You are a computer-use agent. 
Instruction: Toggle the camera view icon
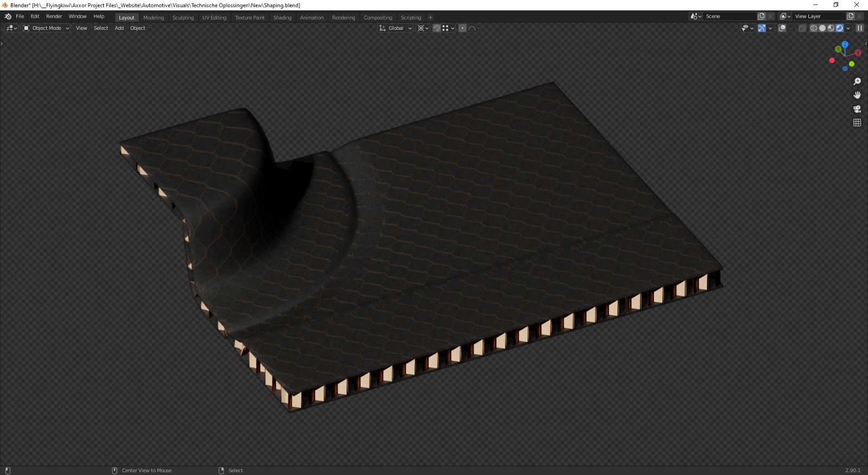(857, 109)
